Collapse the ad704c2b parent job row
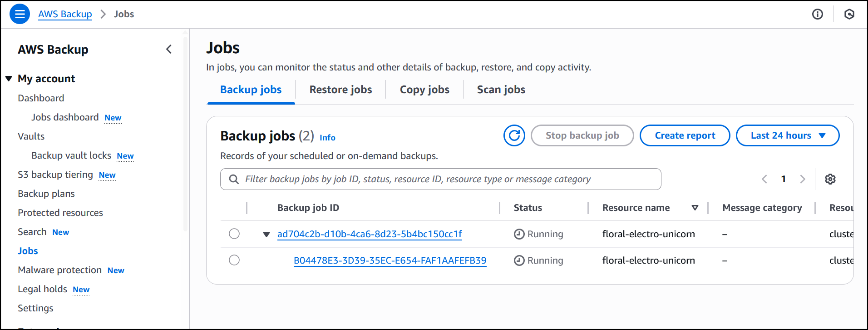 pyautogui.click(x=266, y=235)
